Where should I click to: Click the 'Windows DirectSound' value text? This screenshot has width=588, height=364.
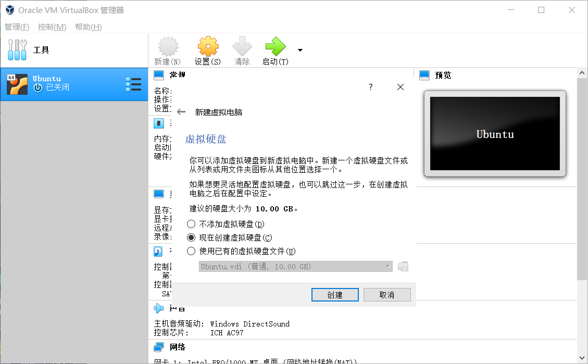coord(250,324)
